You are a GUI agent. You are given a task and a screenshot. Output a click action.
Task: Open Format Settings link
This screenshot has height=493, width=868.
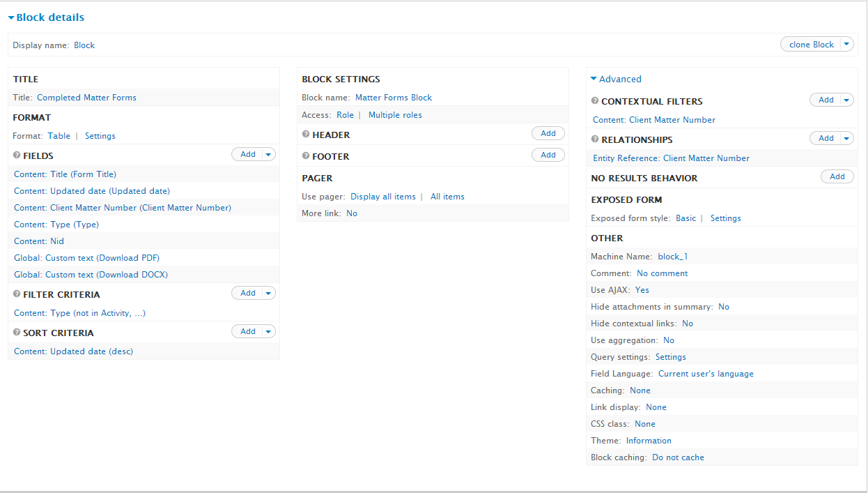100,136
